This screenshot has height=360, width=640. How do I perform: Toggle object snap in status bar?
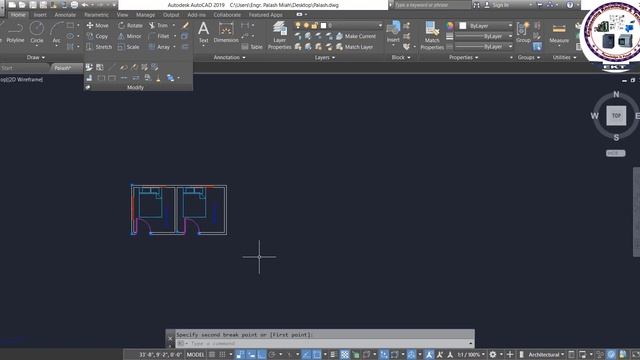[317, 355]
